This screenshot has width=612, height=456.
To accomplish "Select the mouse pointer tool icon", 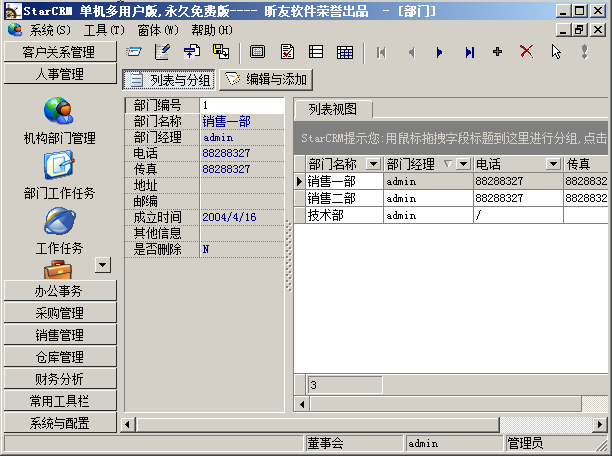I will (556, 52).
